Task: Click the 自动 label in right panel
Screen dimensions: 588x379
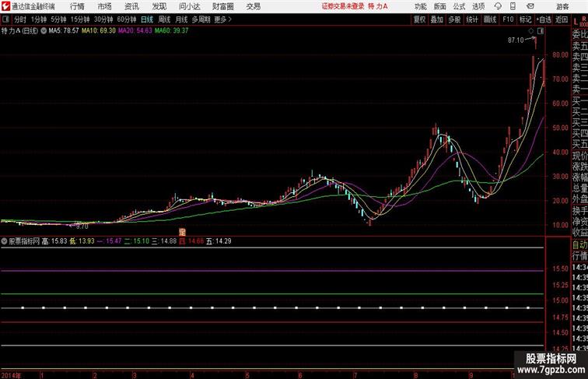Action: point(579,245)
